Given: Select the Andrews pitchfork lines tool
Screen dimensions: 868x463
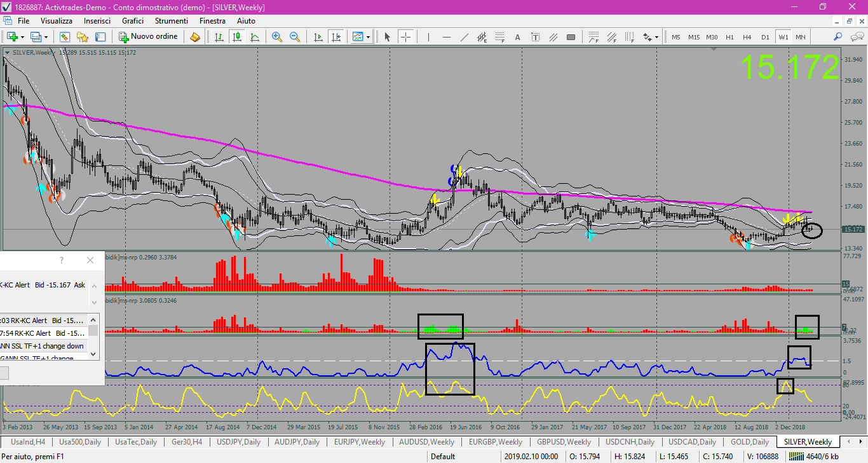Looking at the screenshot, I should coord(553,37).
